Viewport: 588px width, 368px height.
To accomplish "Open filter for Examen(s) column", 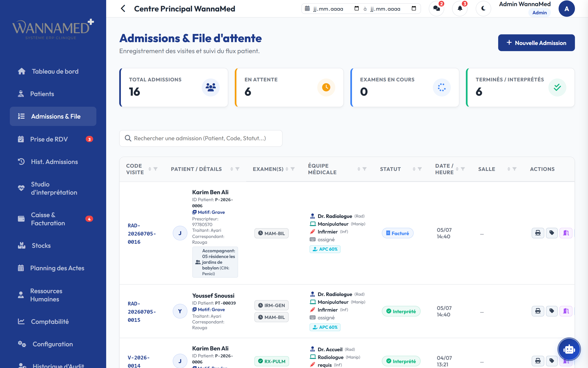I will coord(293,169).
